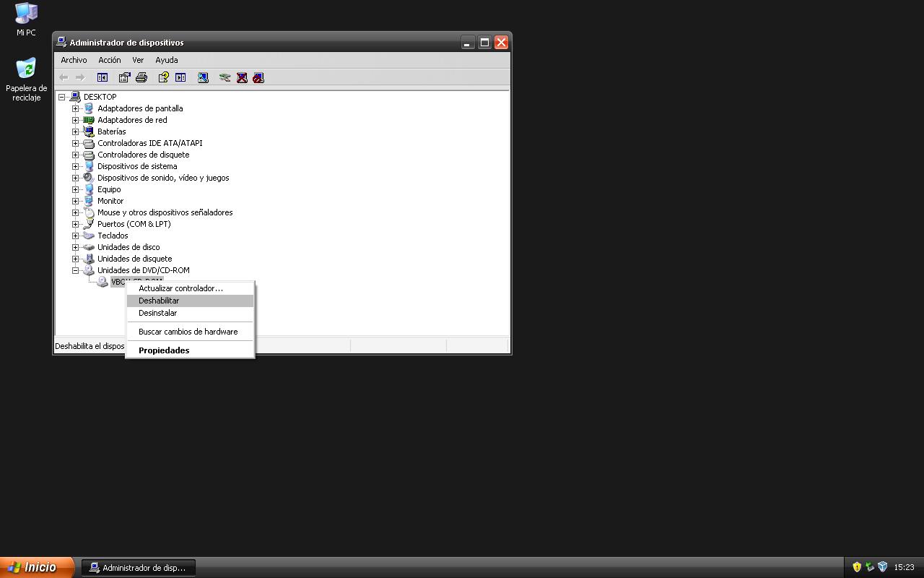Image resolution: width=924 pixels, height=578 pixels.
Task: Click the Help toolbar icon with question mark
Action: click(x=164, y=77)
